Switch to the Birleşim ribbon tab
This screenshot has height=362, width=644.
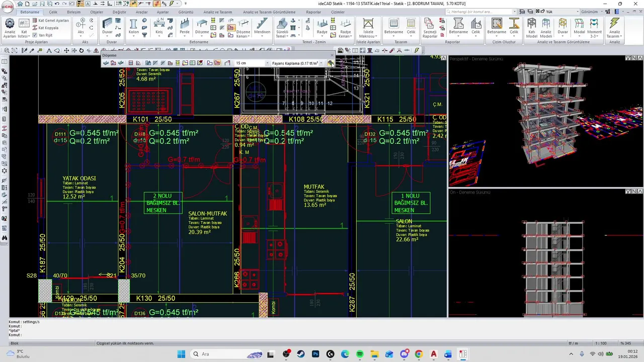(x=74, y=12)
